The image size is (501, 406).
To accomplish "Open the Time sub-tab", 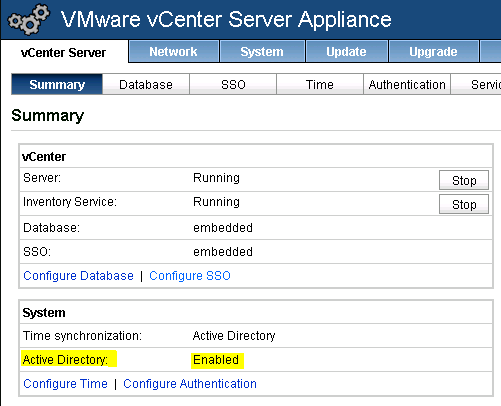I will [320, 84].
